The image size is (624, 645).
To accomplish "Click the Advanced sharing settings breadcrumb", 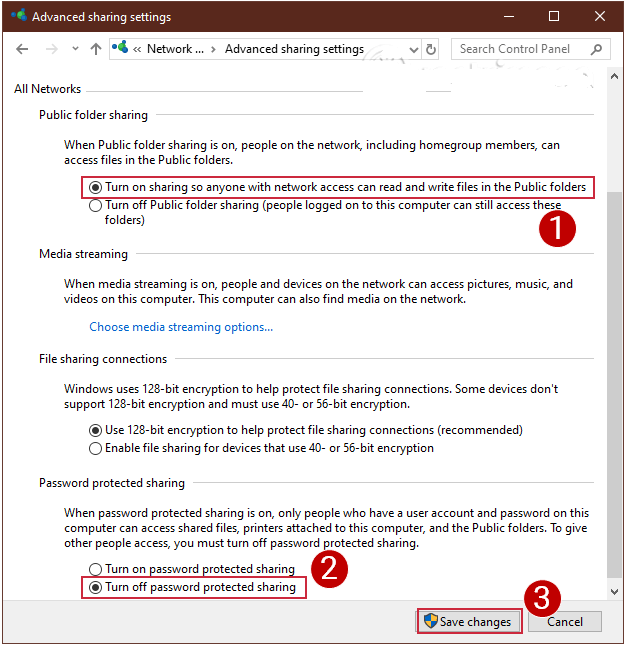I will click(294, 49).
